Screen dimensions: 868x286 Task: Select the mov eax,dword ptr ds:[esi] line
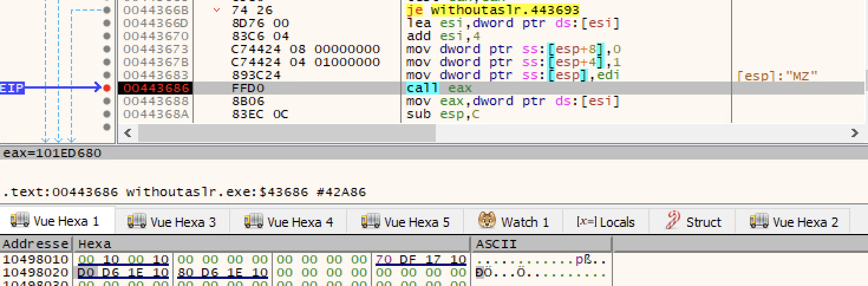point(513,101)
